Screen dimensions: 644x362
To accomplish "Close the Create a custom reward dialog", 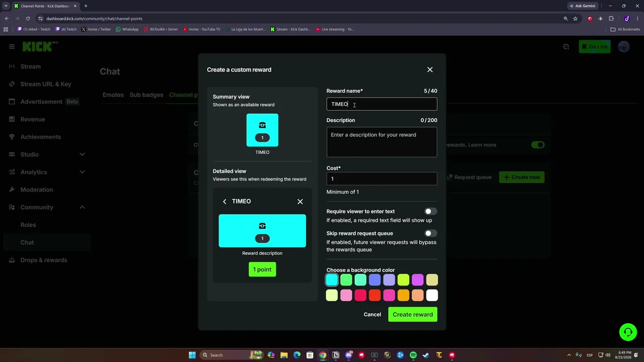I will click(430, 70).
